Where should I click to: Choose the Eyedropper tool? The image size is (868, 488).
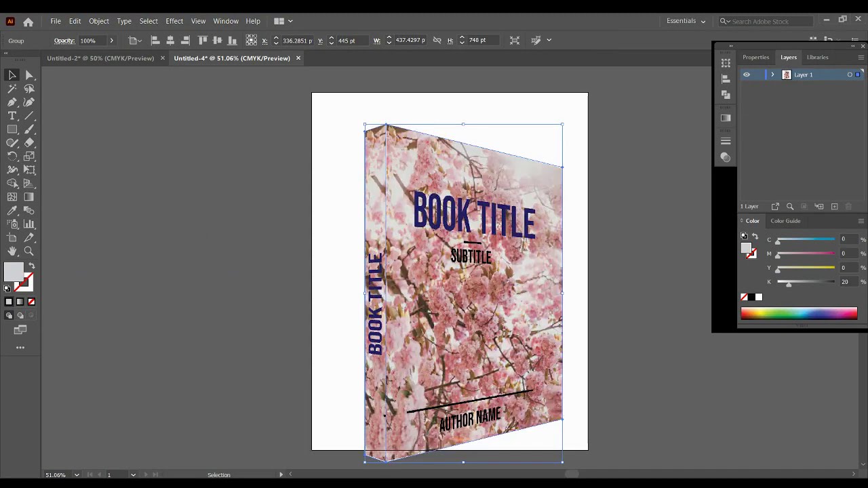pos(12,211)
